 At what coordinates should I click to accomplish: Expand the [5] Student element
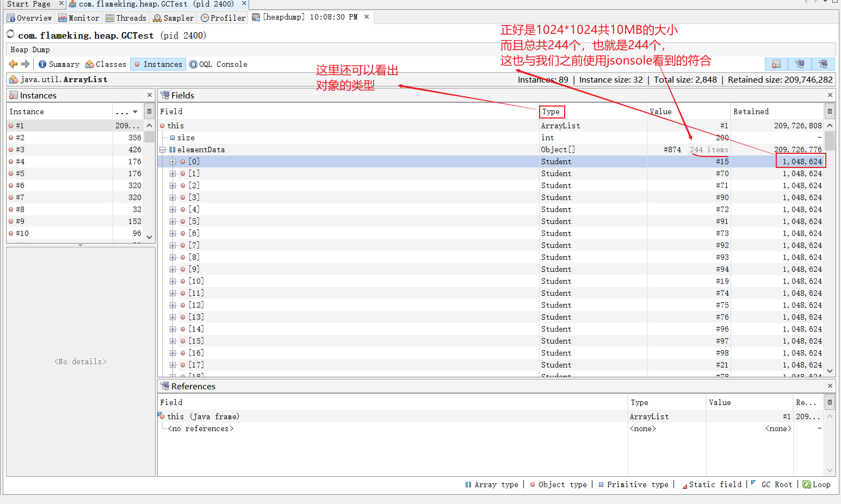coord(172,221)
